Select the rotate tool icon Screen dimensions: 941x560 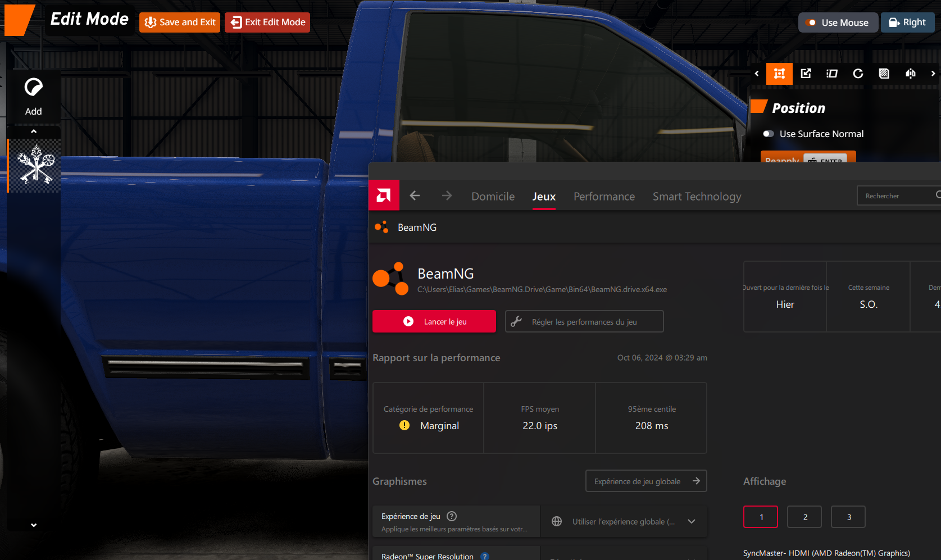[x=858, y=74]
